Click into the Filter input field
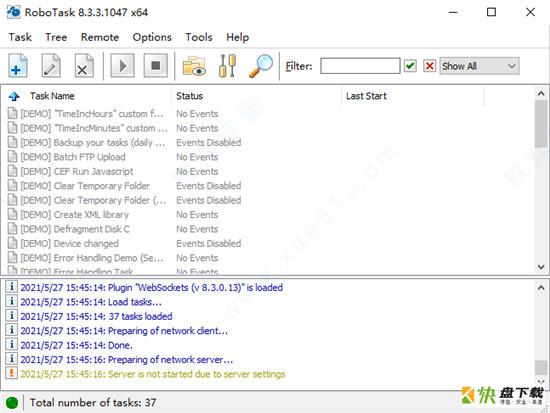 [360, 66]
